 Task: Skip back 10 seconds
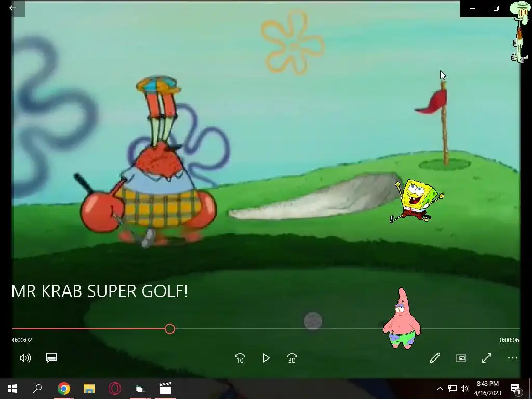[x=240, y=358]
